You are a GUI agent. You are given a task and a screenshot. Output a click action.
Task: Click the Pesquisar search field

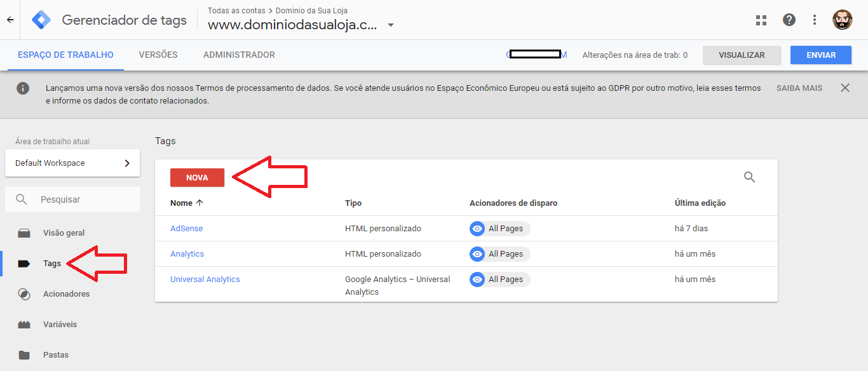72,199
